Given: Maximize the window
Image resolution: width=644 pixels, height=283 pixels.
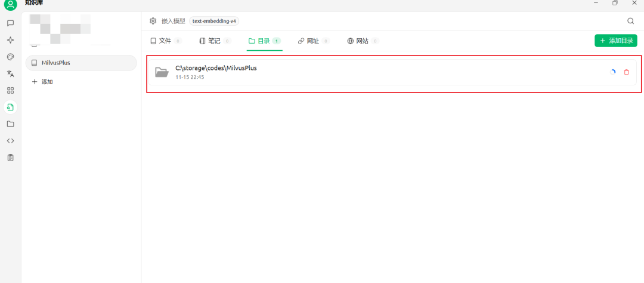Looking at the screenshot, I should click(615, 3).
